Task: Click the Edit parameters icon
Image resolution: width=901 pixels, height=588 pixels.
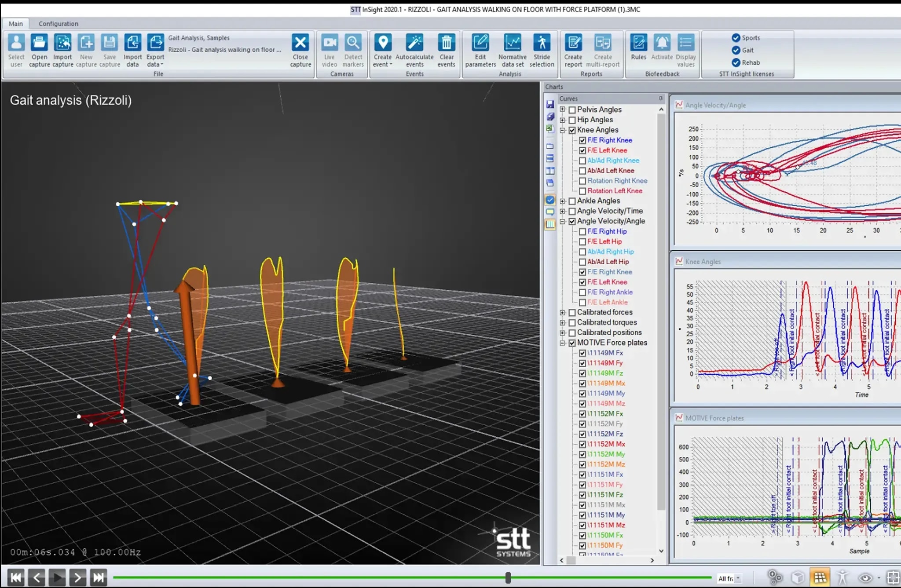Action: [x=480, y=43]
